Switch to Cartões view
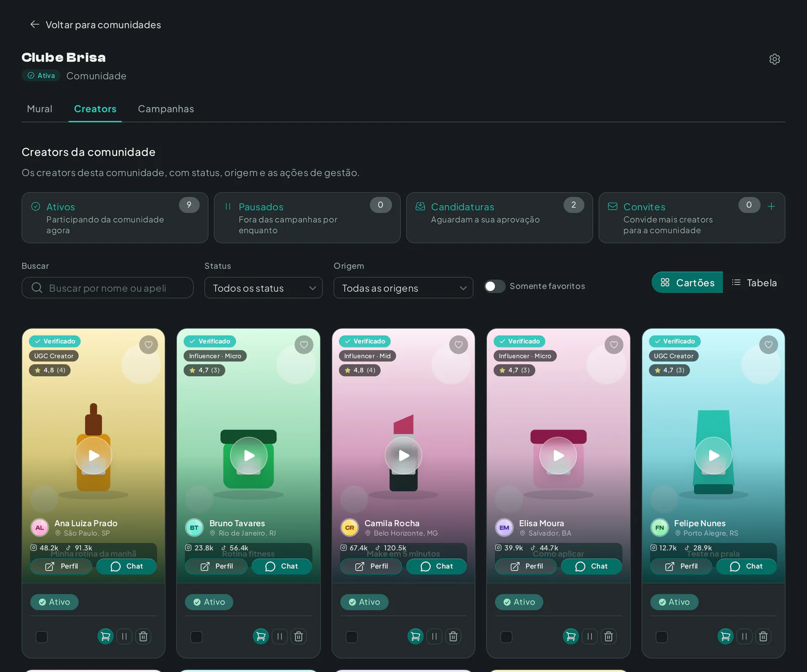Screen dimensions: 807x672 point(687,282)
